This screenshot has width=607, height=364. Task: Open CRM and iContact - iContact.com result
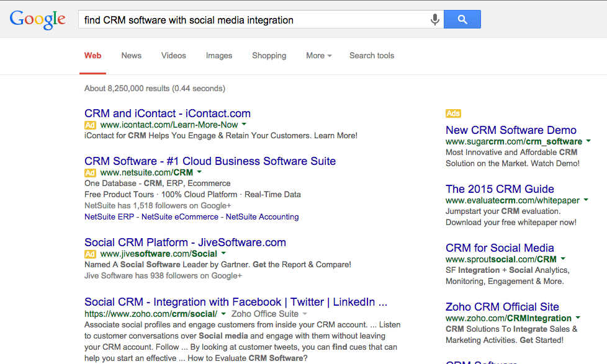coord(168,113)
